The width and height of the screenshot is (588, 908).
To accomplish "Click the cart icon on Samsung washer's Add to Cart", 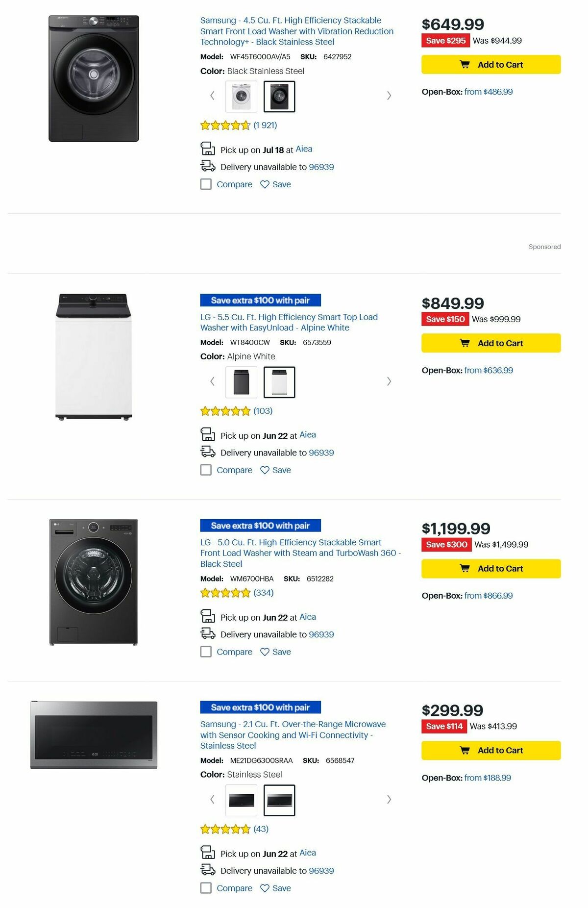I will pyautogui.click(x=465, y=64).
